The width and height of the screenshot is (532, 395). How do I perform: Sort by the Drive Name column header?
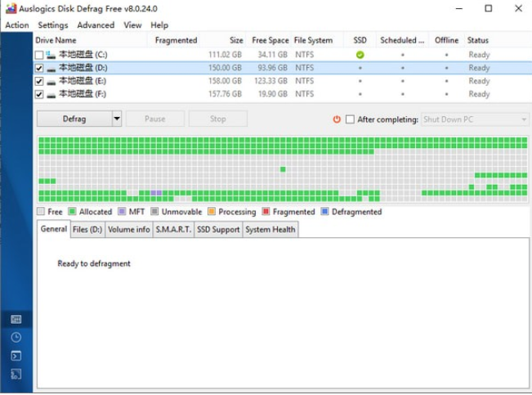tap(90, 40)
